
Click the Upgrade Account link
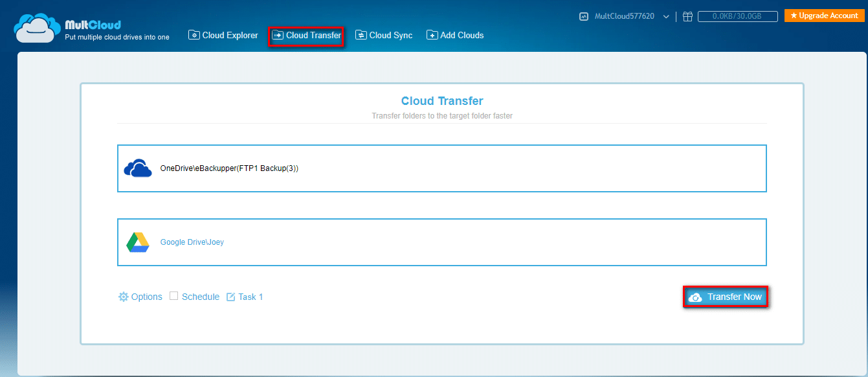824,15
